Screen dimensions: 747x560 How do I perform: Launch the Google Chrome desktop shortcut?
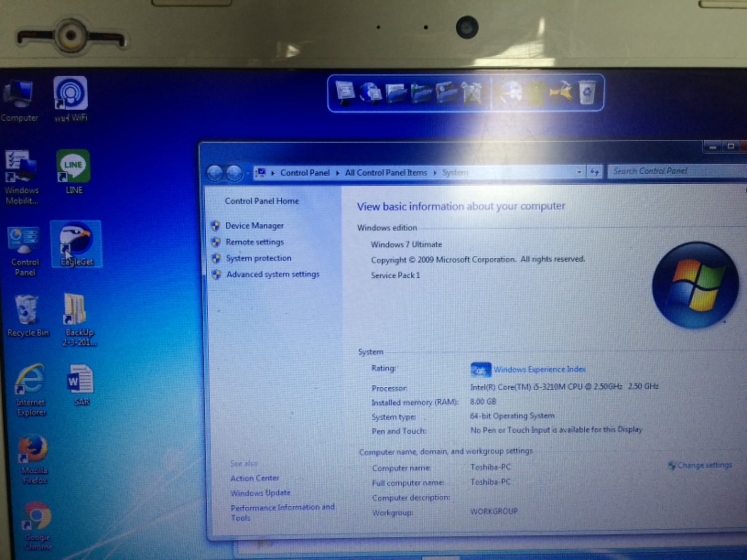coord(37,526)
